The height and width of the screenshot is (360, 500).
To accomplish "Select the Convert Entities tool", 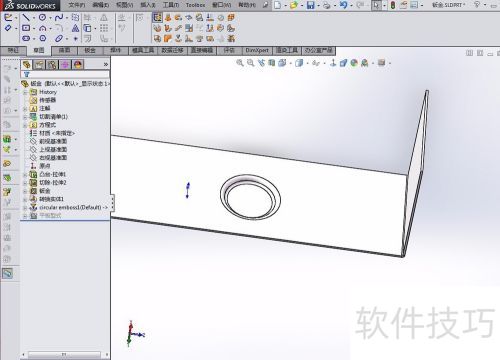I will tap(87, 28).
